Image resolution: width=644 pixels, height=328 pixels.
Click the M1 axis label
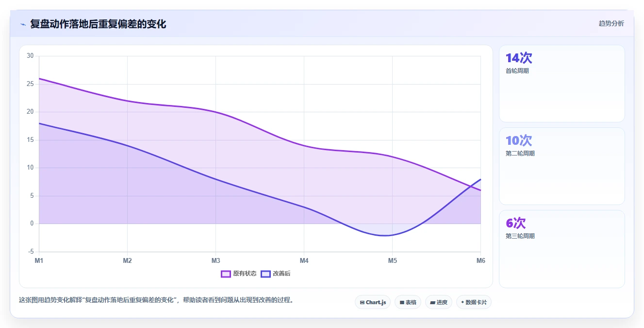click(x=39, y=261)
